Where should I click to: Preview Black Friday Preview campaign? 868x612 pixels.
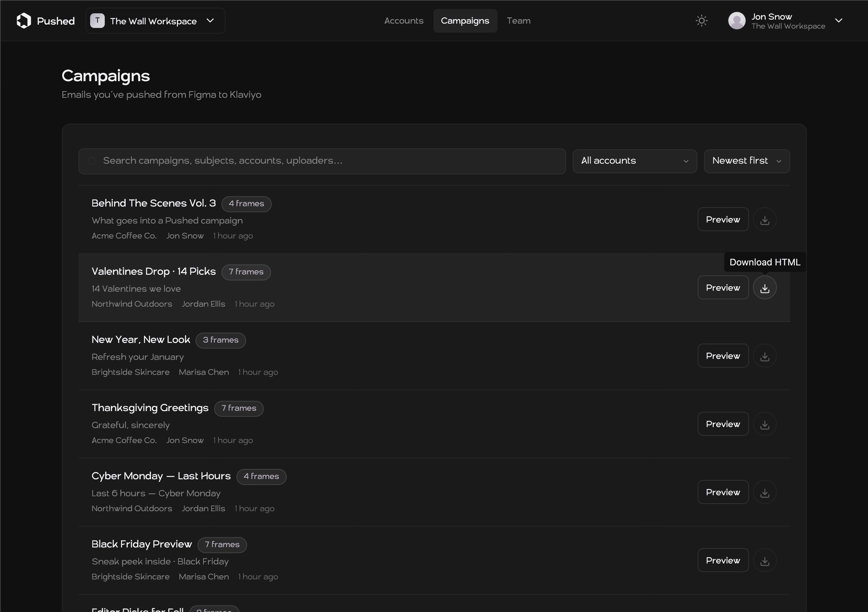[x=723, y=560]
